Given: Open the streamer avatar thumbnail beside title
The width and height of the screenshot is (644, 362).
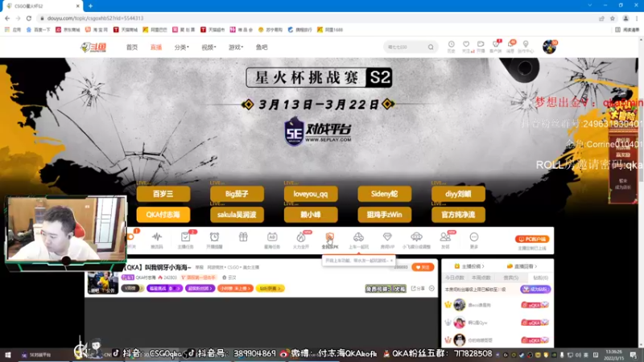Looking at the screenshot, I should click(x=103, y=282).
